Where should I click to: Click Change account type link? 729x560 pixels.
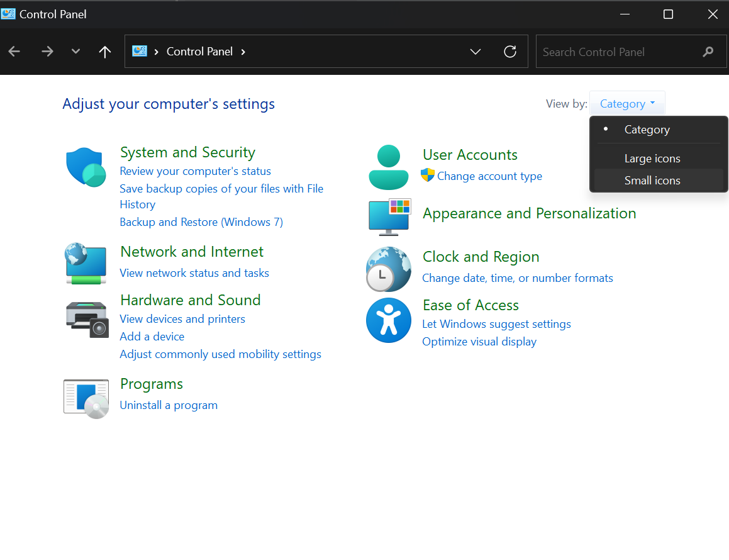point(489,176)
